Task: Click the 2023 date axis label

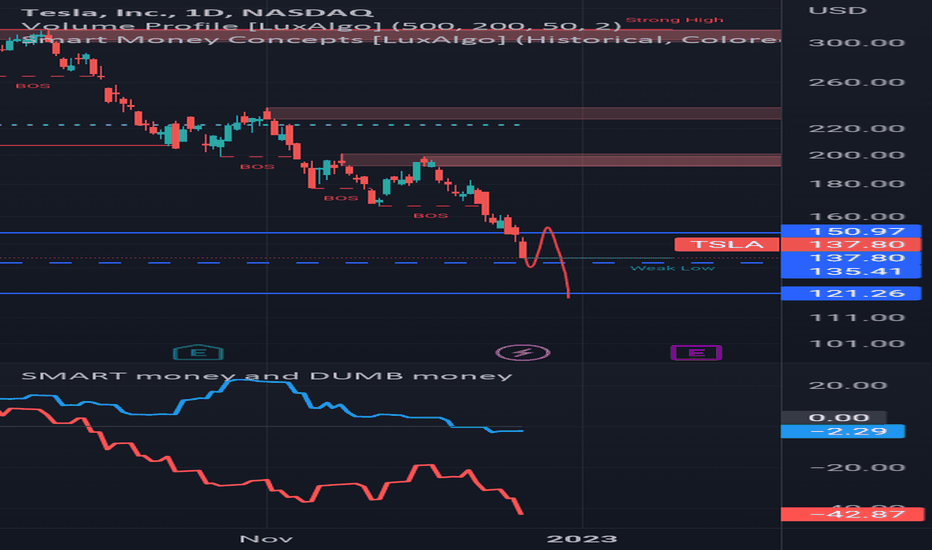Action: tap(581, 539)
